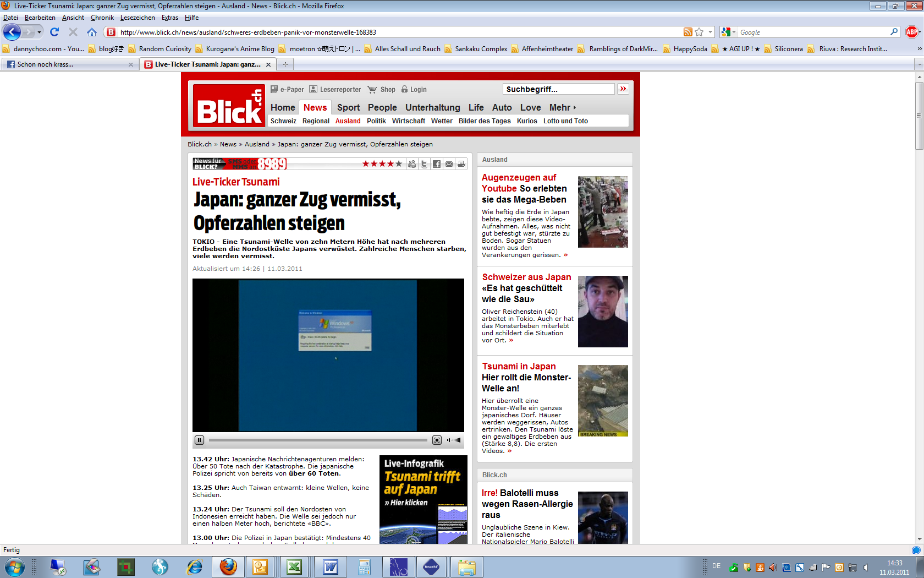Mute video with the player volume icon
The height and width of the screenshot is (578, 924).
tap(449, 440)
